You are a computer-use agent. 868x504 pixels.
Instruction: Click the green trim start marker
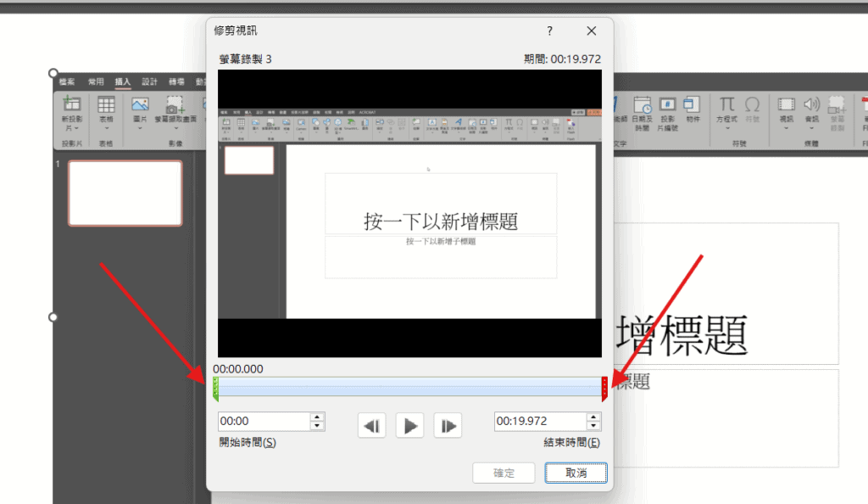[215, 389]
